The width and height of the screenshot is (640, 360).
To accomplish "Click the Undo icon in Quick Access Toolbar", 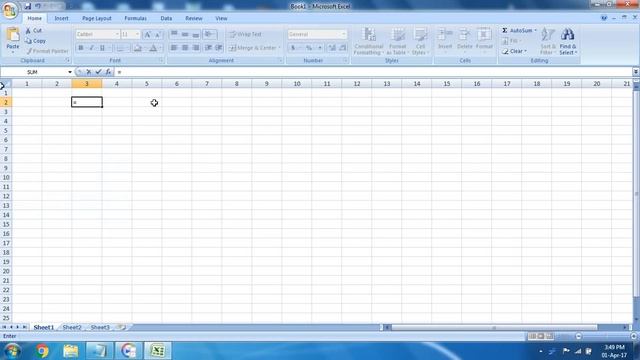I will [x=38, y=6].
